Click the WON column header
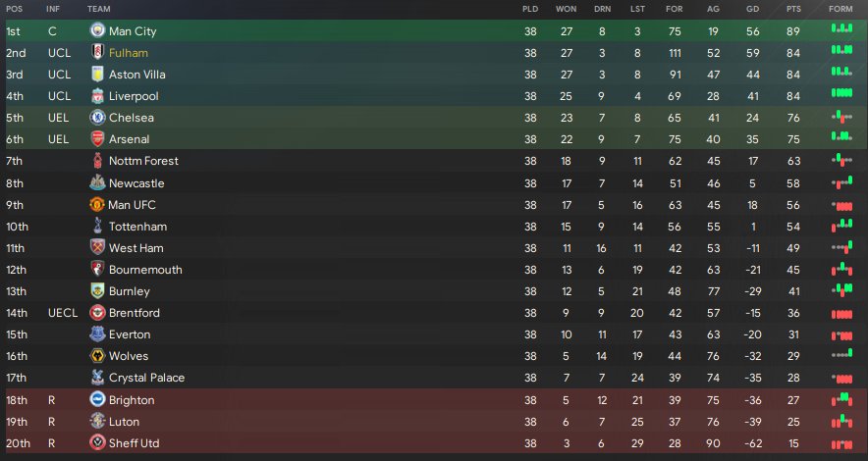This screenshot has height=461, width=868. (x=566, y=9)
